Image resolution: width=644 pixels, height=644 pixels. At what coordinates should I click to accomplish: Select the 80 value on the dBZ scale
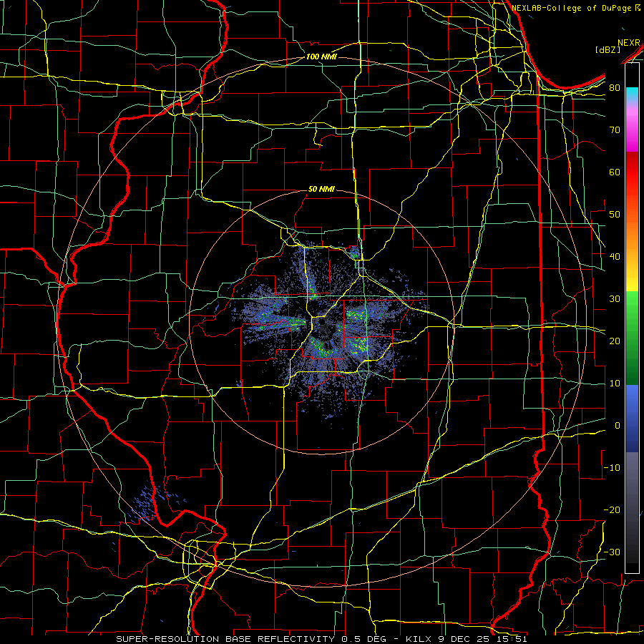click(615, 87)
